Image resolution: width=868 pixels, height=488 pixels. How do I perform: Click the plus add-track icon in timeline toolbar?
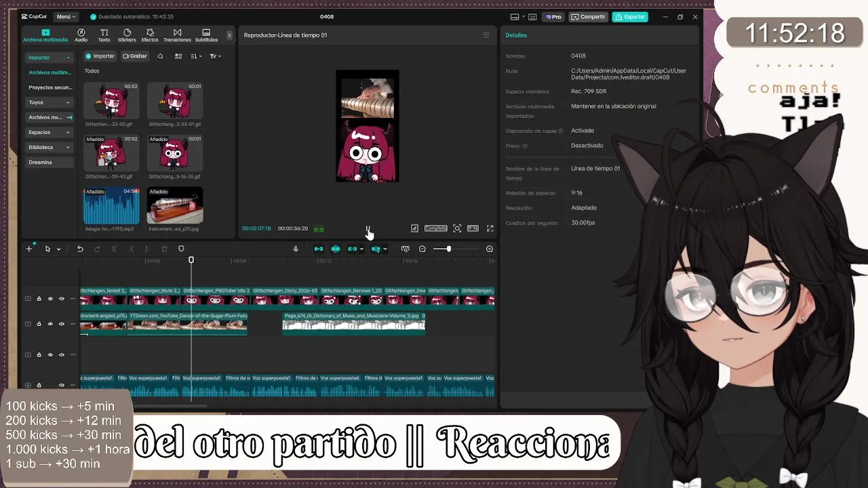click(29, 249)
